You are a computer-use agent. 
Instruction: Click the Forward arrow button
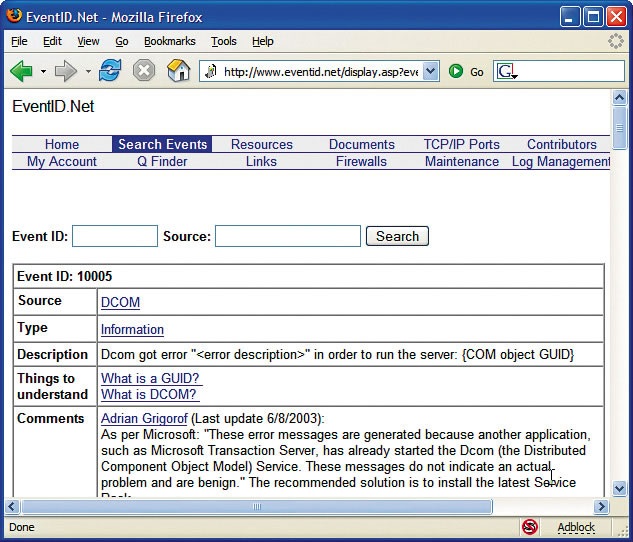[65, 71]
